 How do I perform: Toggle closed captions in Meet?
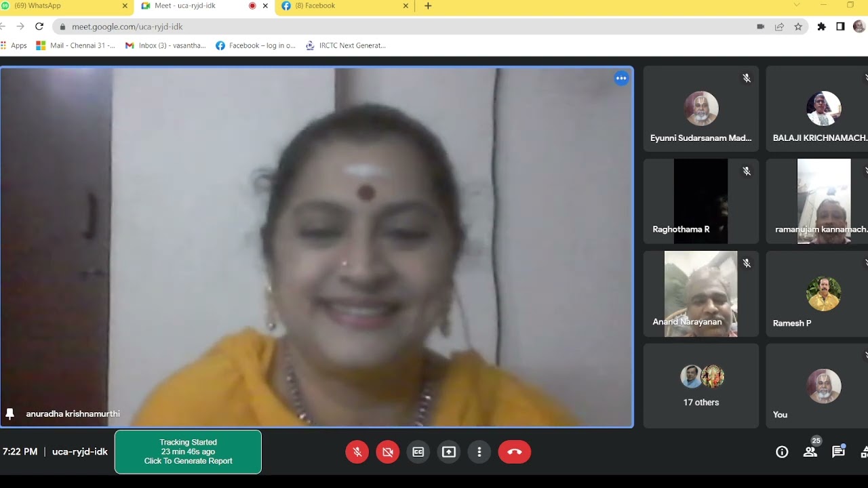tap(418, 452)
